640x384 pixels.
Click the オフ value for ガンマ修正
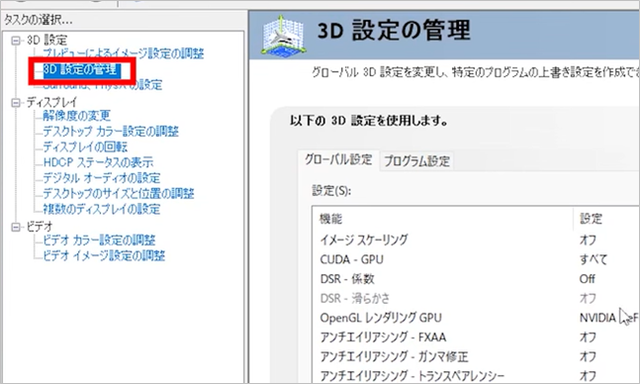(x=588, y=357)
